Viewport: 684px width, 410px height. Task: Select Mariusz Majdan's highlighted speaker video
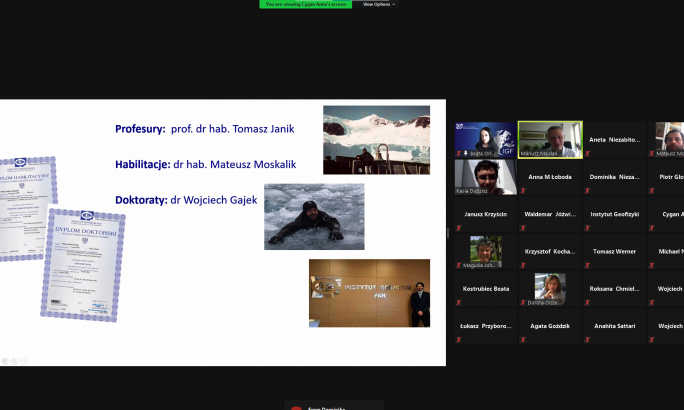tap(550, 140)
